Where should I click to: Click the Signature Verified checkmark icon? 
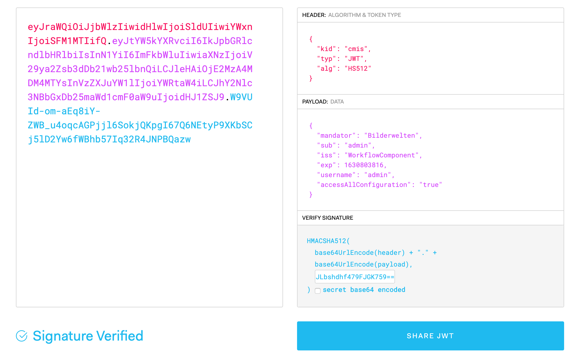pos(22,336)
